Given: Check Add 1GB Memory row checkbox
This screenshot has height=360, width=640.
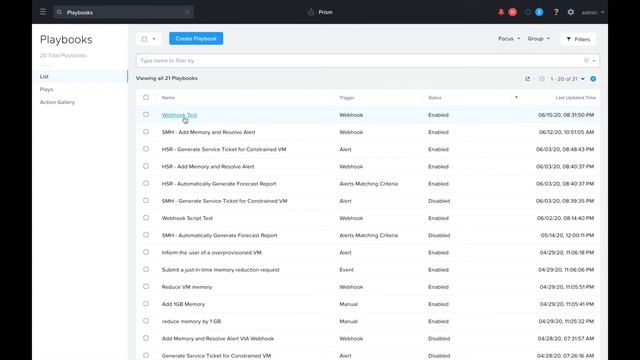Looking at the screenshot, I should [146, 304].
